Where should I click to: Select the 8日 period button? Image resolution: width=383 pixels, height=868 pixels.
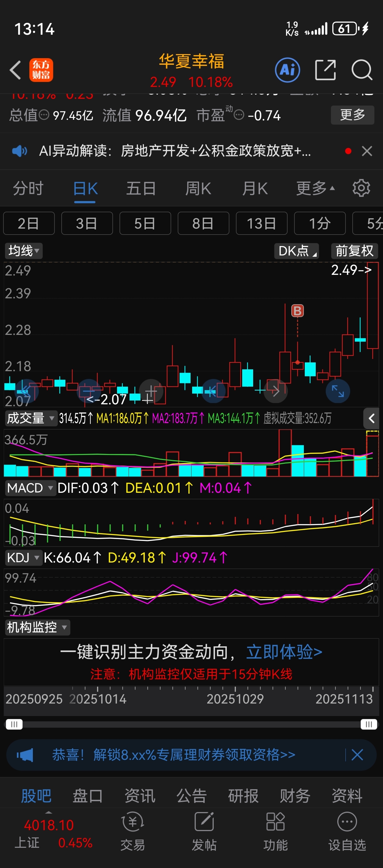203,223
